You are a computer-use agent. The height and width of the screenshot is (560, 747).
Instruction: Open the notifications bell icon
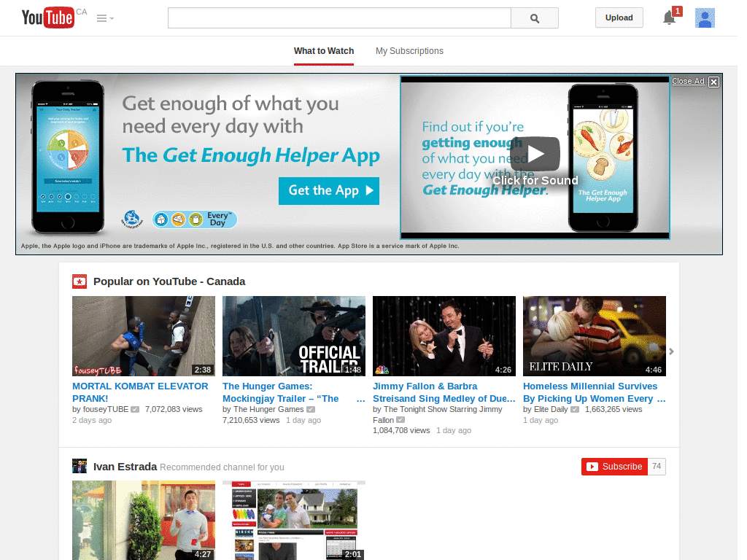670,18
